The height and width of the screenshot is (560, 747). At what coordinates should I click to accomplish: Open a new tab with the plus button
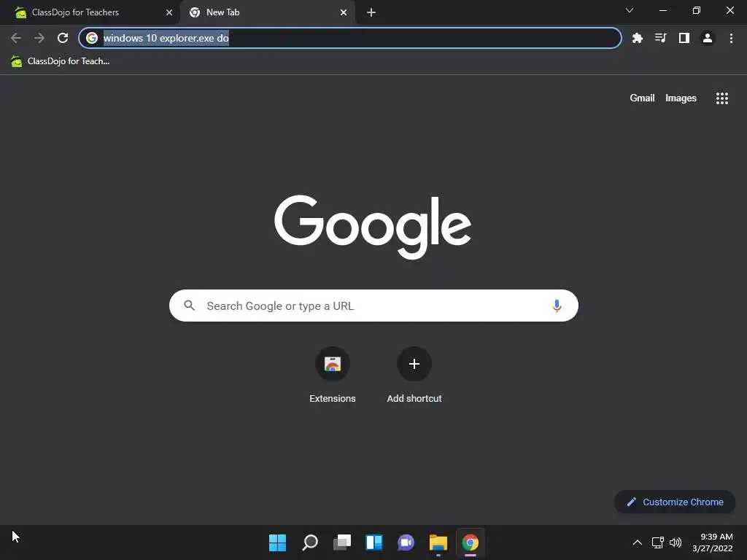coord(371,12)
